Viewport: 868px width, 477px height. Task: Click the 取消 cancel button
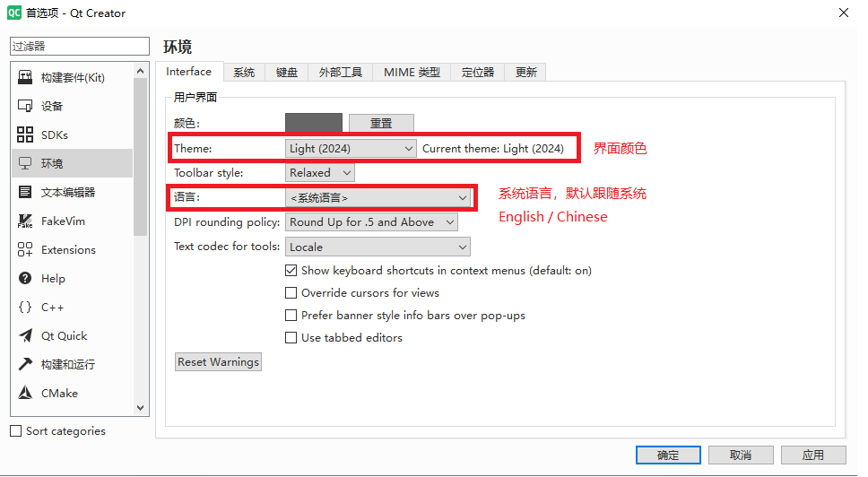pos(741,455)
